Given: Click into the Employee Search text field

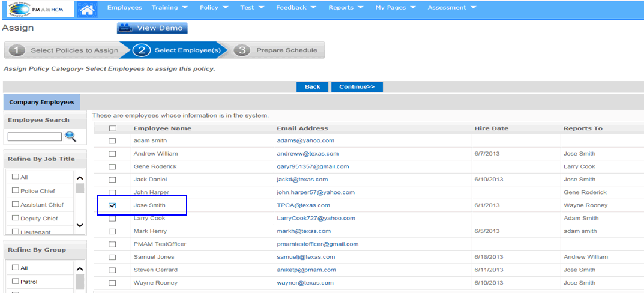Looking at the screenshot, I should click(x=35, y=137).
